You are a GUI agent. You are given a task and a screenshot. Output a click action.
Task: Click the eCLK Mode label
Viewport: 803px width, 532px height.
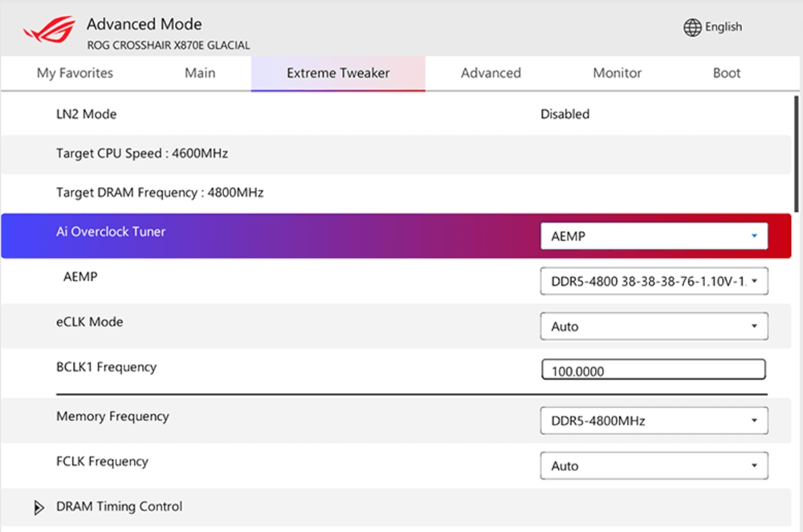coord(90,322)
